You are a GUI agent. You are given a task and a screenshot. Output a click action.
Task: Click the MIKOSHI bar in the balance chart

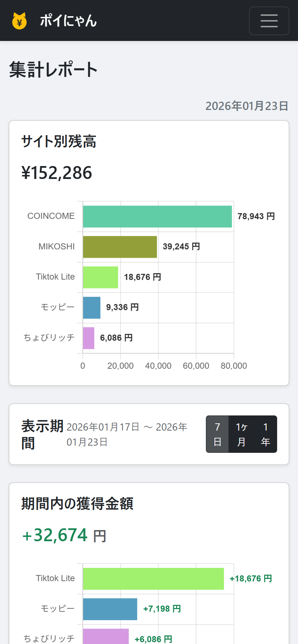pos(119,247)
